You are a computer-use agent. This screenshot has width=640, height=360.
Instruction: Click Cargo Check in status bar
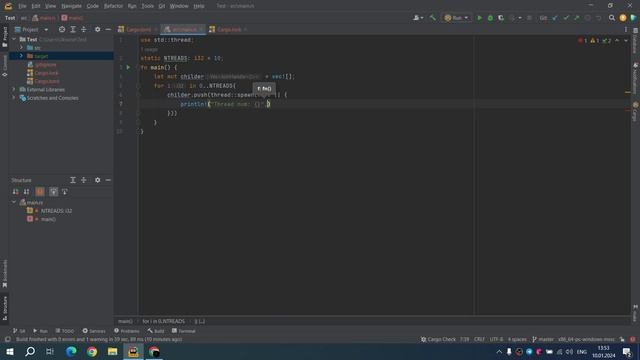pos(438,339)
